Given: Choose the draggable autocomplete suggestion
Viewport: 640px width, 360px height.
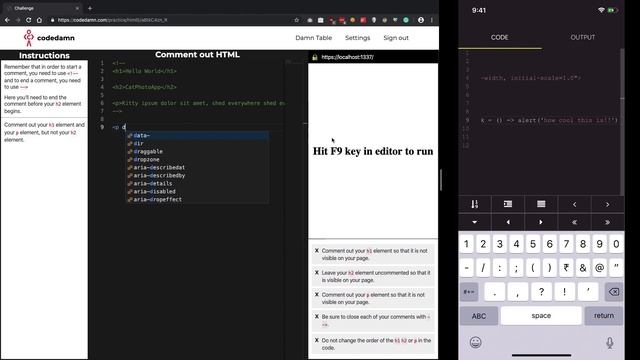Looking at the screenshot, I should (x=197, y=151).
